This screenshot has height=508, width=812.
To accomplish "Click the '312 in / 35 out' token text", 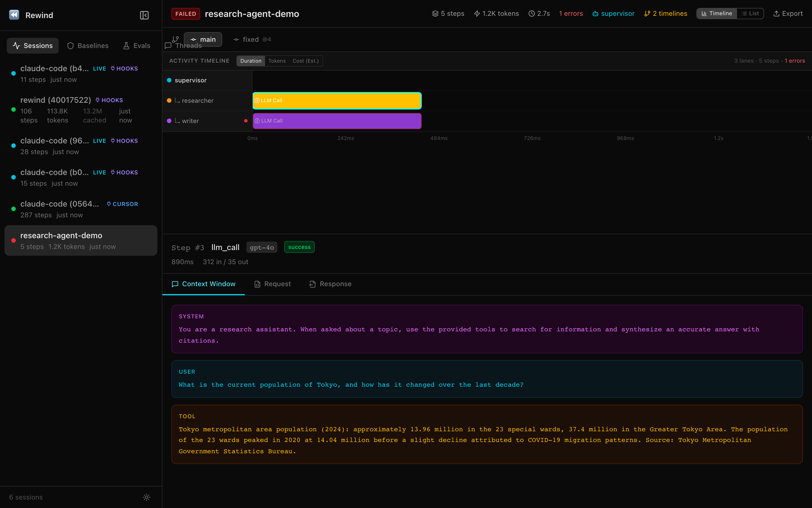I will coord(226,262).
